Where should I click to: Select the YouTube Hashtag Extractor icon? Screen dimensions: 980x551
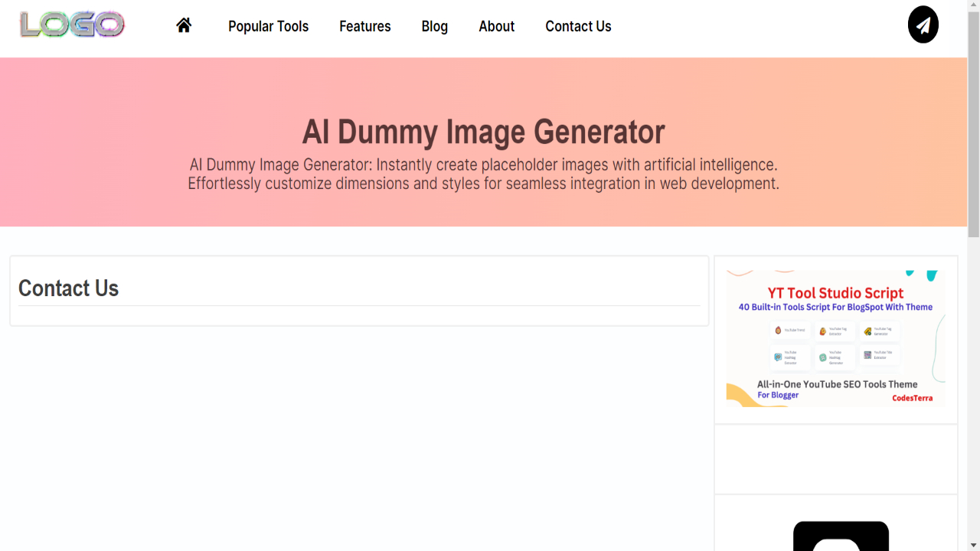click(x=778, y=357)
